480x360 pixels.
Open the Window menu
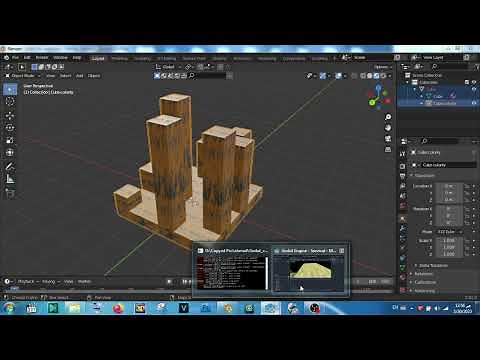[60, 58]
